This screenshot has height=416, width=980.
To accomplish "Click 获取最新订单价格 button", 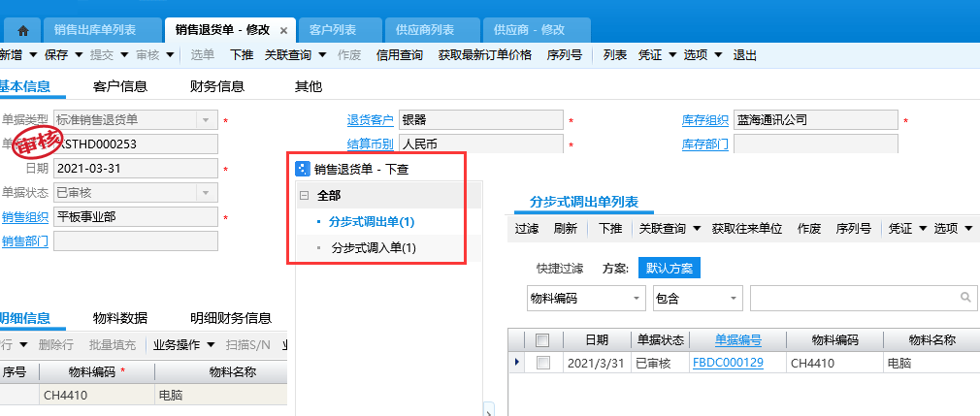I will 485,55.
